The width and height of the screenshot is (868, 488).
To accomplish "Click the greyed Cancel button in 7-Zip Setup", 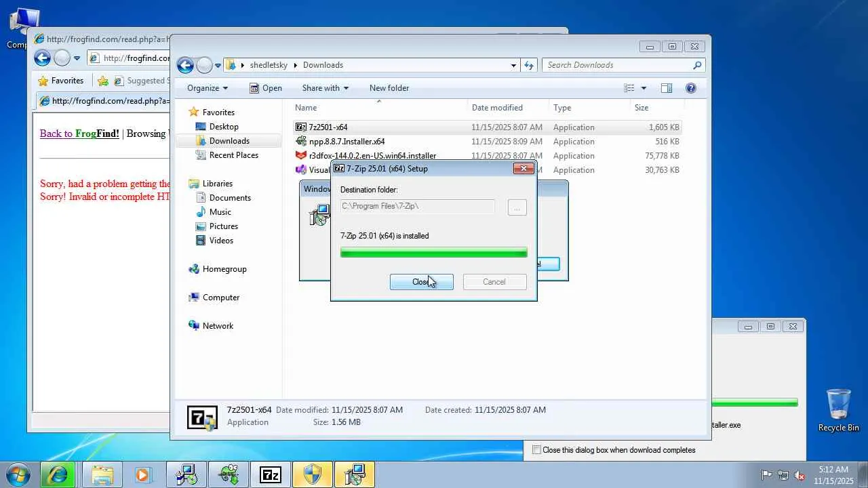I will [494, 282].
